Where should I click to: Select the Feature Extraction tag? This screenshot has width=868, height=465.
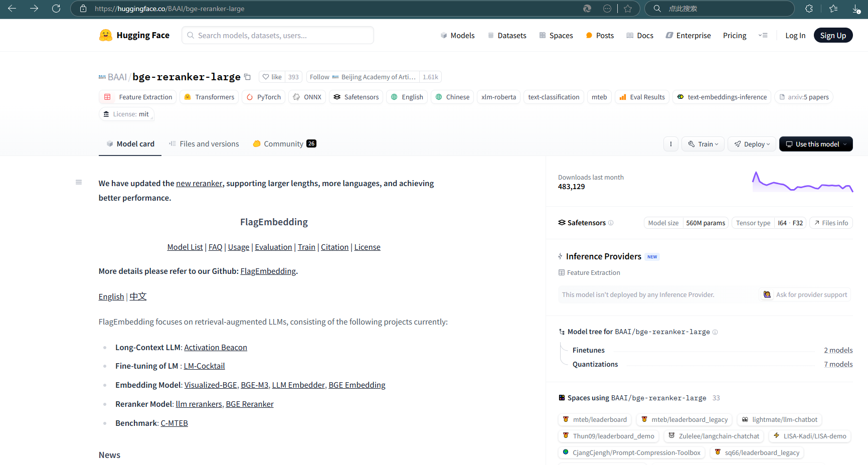(137, 97)
